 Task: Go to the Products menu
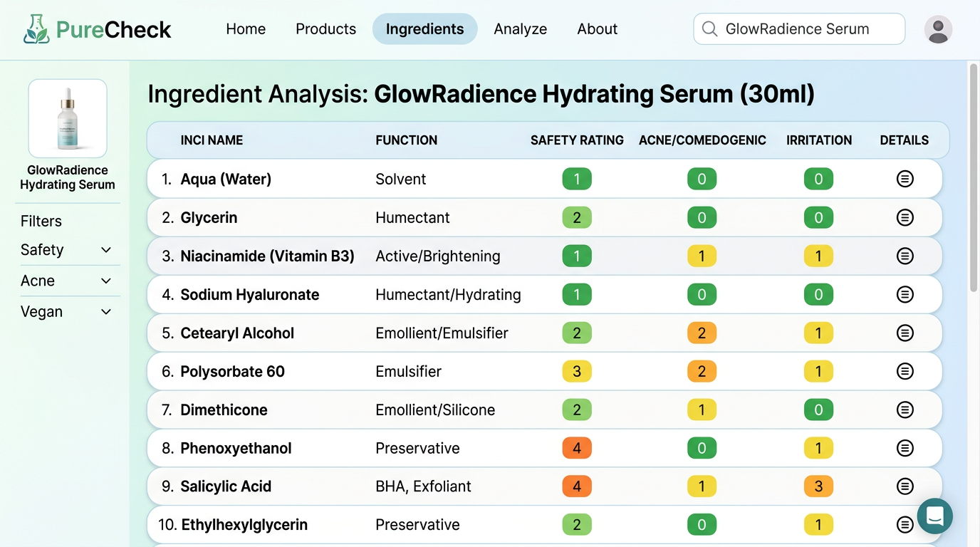click(x=325, y=29)
